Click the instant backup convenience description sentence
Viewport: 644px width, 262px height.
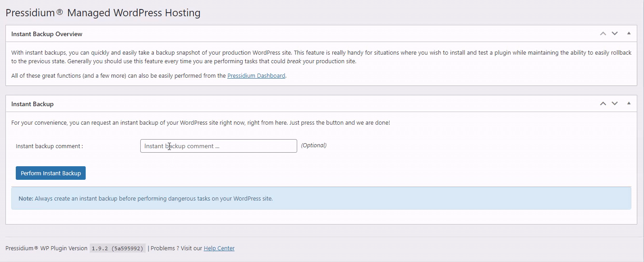click(201, 122)
